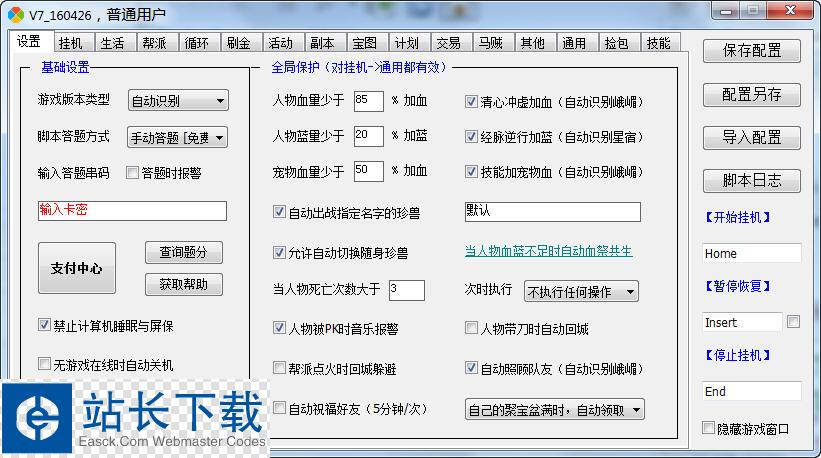Expand the 自己的聚宝盆满时 dropdown
The height and width of the screenshot is (458, 821).
coord(554,409)
